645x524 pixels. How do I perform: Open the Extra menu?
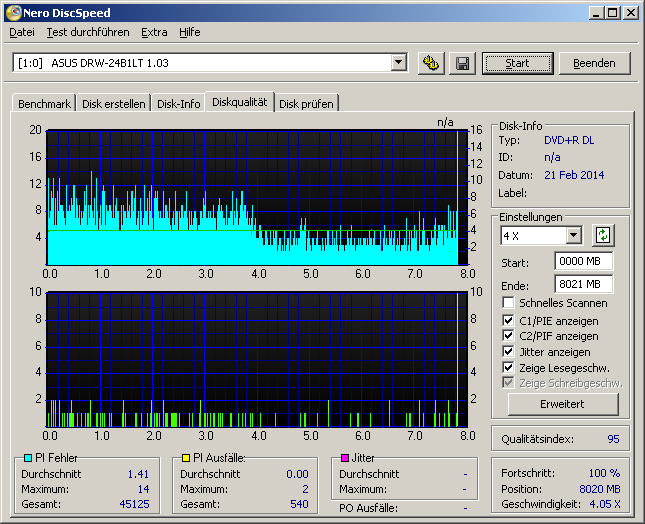click(x=154, y=32)
